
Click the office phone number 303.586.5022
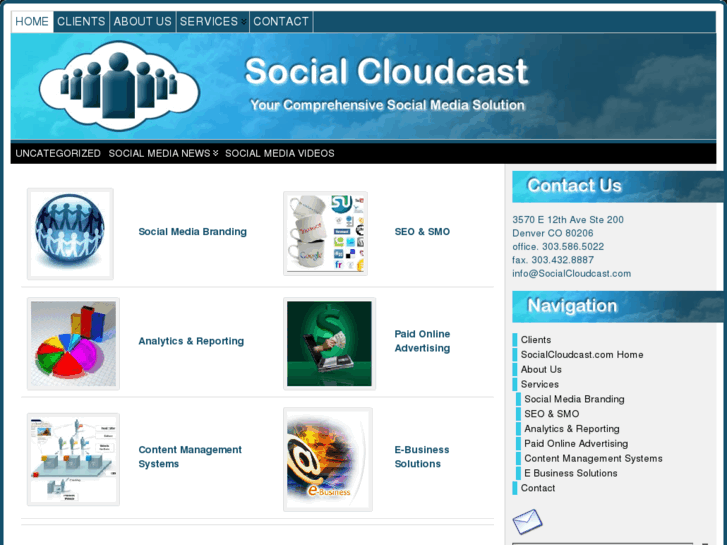tap(573, 246)
